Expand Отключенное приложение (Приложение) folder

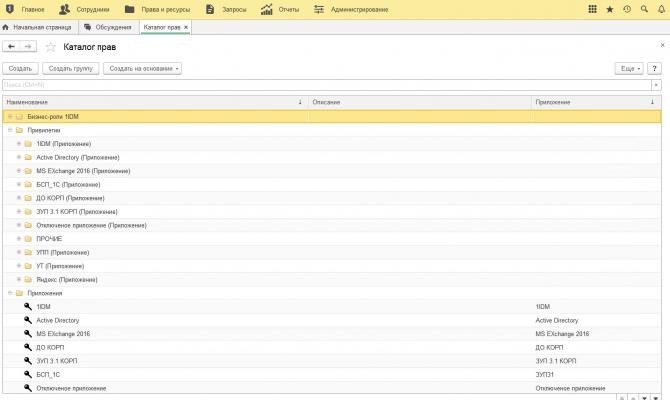(x=19, y=225)
